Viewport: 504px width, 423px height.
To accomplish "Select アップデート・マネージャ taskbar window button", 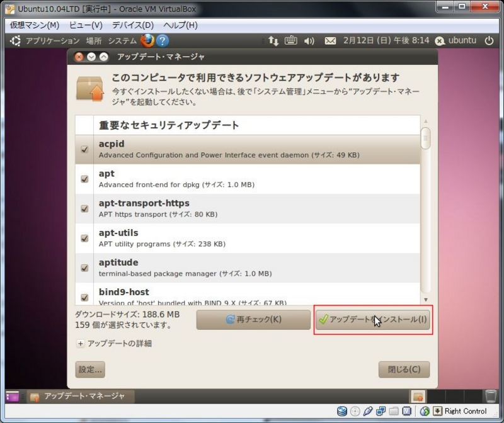I will (x=81, y=397).
